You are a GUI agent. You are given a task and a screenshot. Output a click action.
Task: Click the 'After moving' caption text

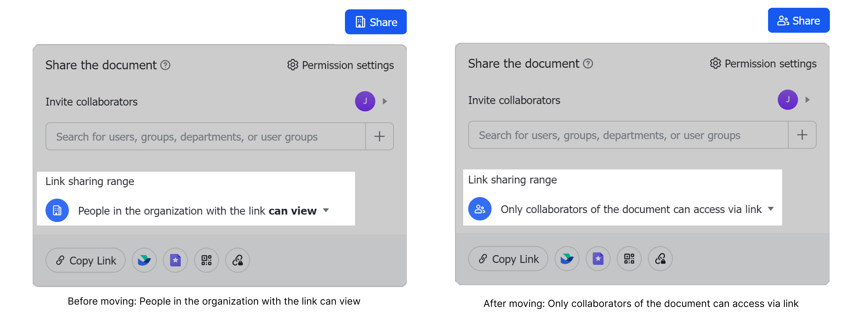pyautogui.click(x=641, y=303)
